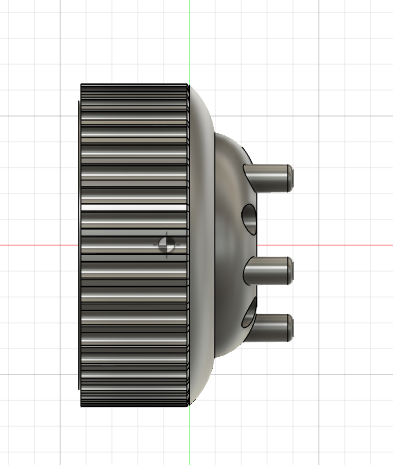The width and height of the screenshot is (393, 465).
Task: Select the rounded tip of the middle pin
Action: pyautogui.click(x=291, y=271)
